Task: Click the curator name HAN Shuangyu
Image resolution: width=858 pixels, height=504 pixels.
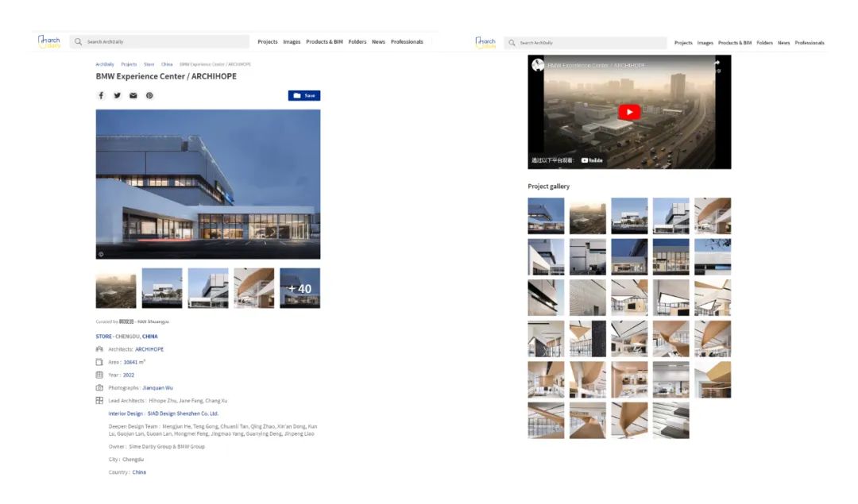Action: pos(153,322)
